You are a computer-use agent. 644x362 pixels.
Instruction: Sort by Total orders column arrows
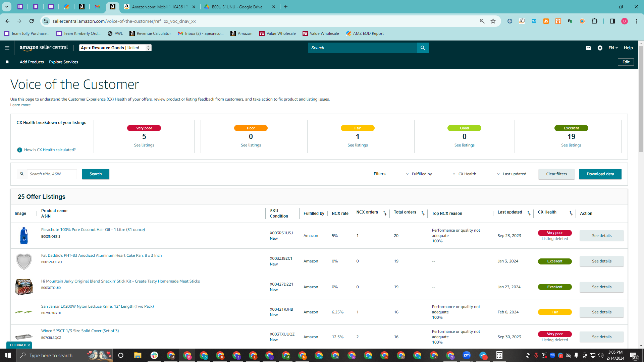pos(423,213)
